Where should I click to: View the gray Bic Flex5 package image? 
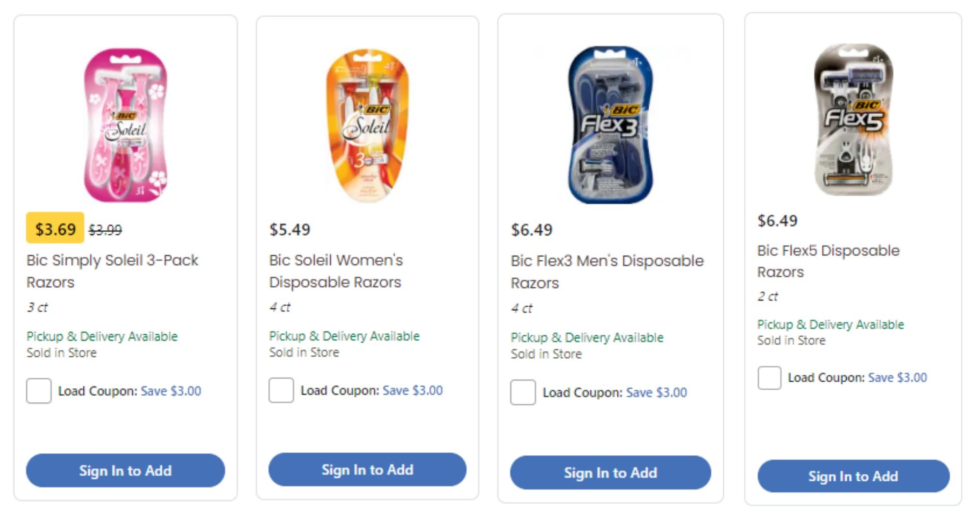pos(854,120)
